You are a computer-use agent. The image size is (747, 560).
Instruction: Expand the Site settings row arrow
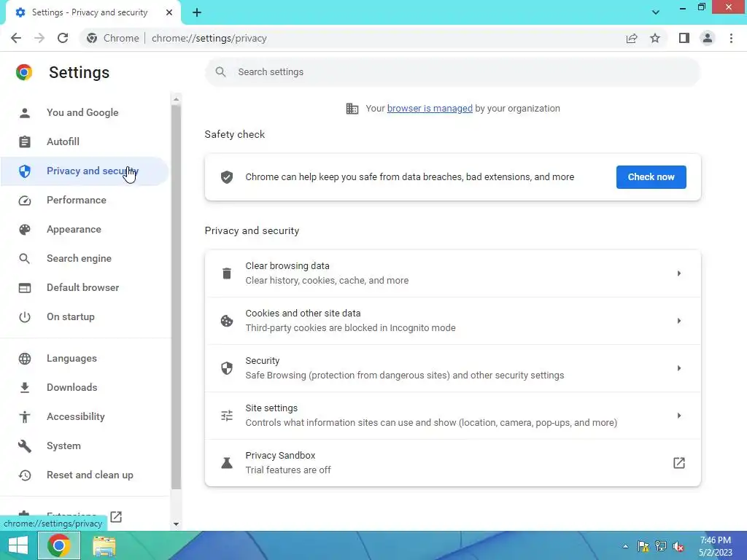pyautogui.click(x=679, y=416)
